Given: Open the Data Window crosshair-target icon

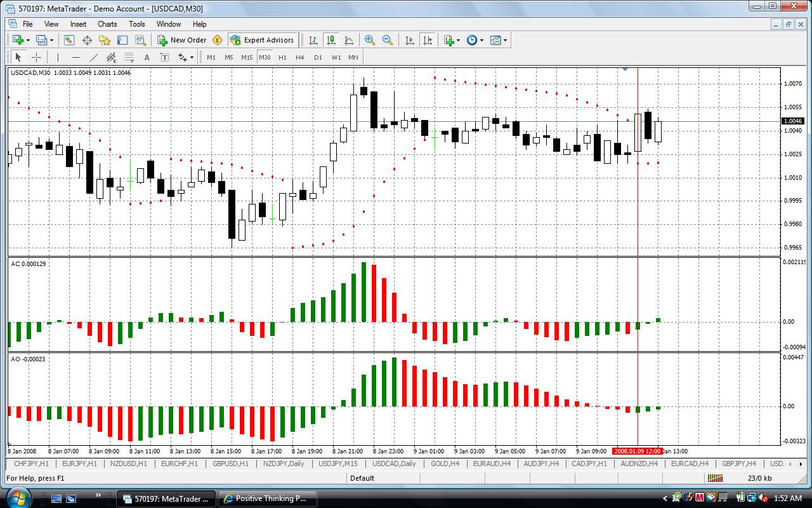Looking at the screenshot, I should coord(87,40).
